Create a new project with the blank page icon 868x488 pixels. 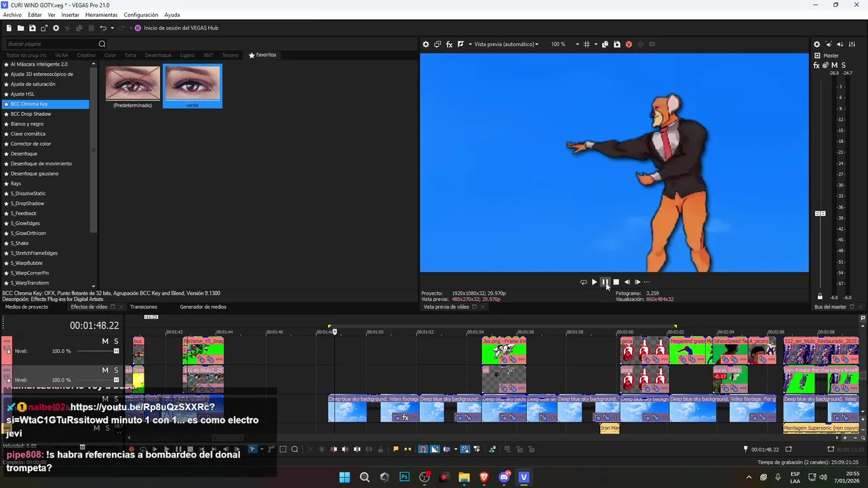9,28
